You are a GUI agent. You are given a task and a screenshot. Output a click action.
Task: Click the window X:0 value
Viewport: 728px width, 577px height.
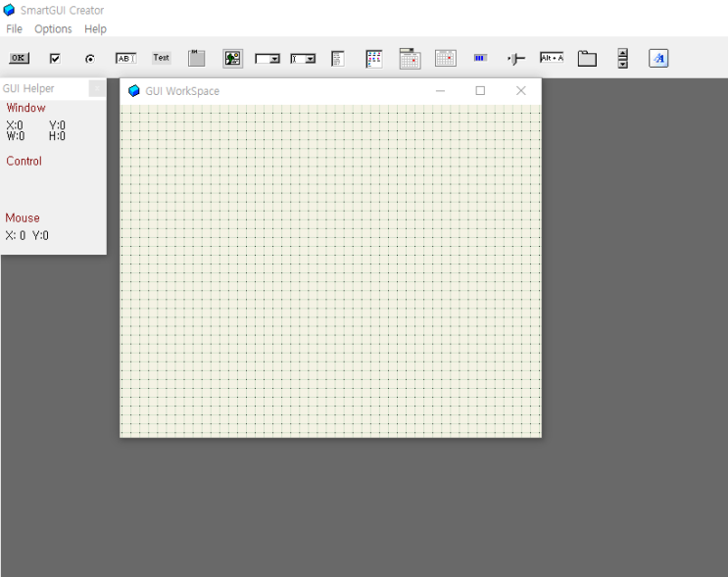15,125
